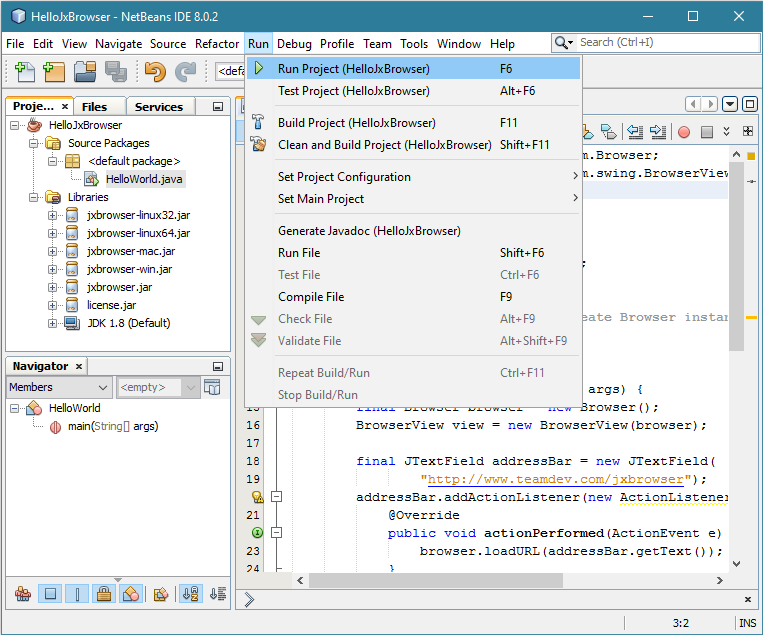Toggle show inner classes filter
Screen dimensions: 763x635
coord(131,594)
